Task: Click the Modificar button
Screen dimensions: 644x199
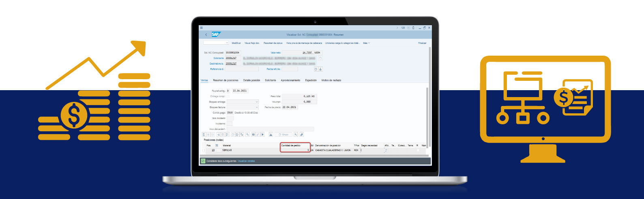Action: pyautogui.click(x=236, y=43)
